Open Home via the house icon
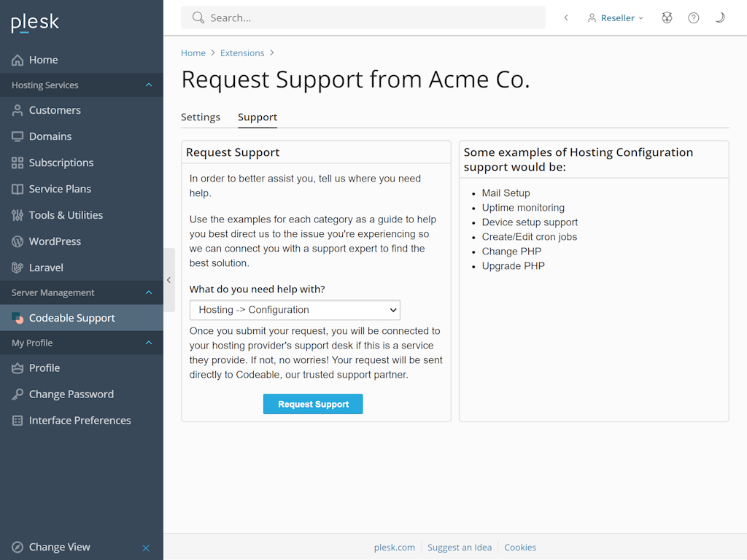The image size is (747, 560). tap(18, 60)
